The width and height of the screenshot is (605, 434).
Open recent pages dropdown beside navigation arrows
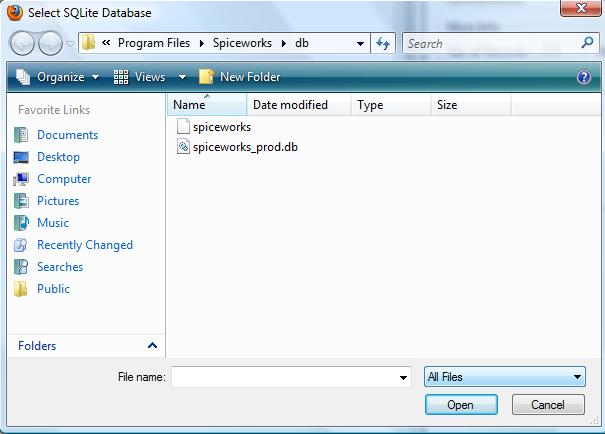pyautogui.click(x=70, y=44)
